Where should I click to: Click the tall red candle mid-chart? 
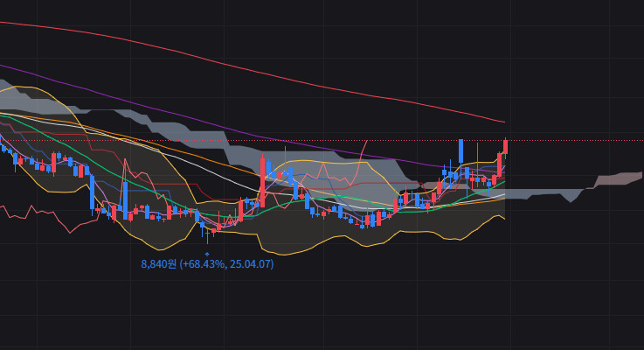[x=262, y=182]
